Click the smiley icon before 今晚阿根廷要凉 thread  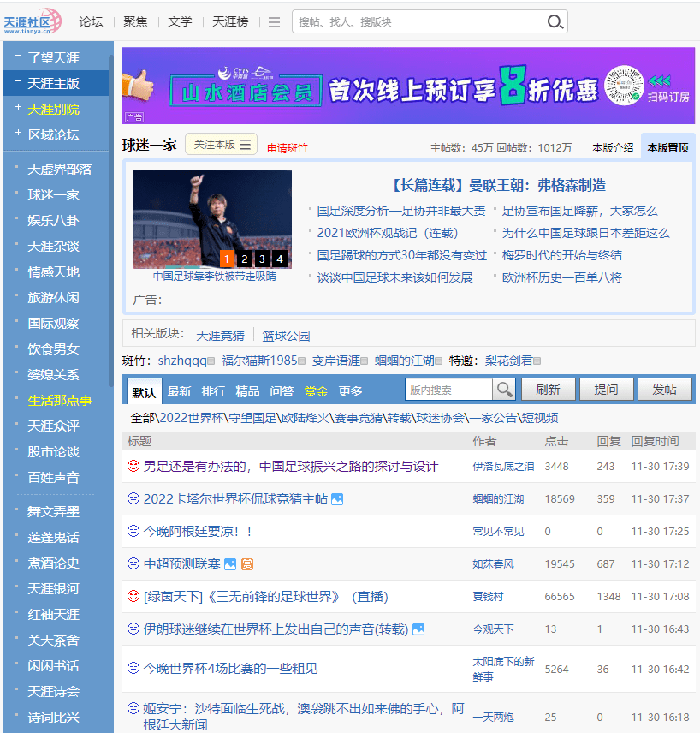tap(133, 531)
